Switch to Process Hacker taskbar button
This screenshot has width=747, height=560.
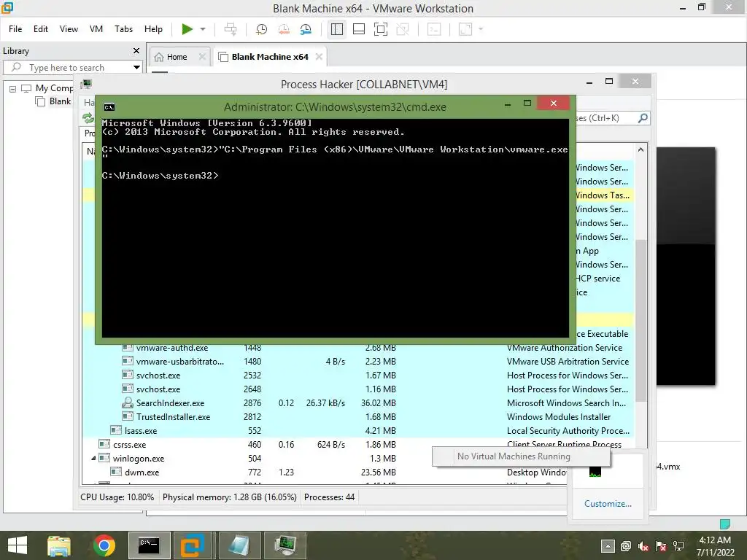285,545
